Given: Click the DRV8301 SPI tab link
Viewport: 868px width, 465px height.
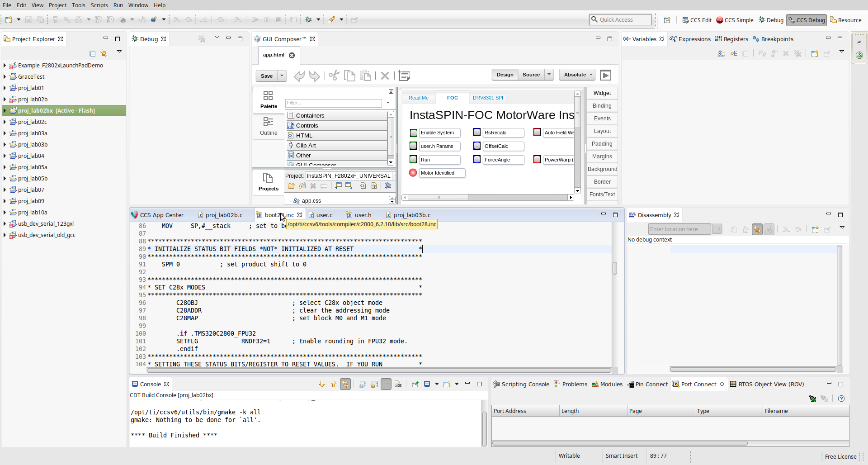Looking at the screenshot, I should click(x=487, y=98).
